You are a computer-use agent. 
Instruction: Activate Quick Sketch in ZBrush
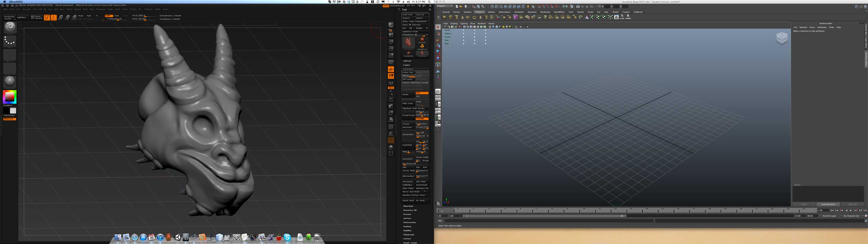[37, 17]
